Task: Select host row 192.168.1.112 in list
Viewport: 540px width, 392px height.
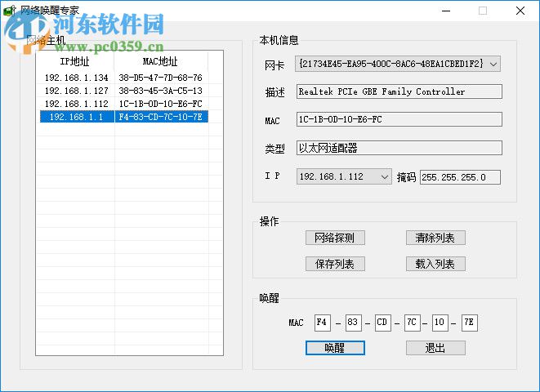Action: (124, 104)
